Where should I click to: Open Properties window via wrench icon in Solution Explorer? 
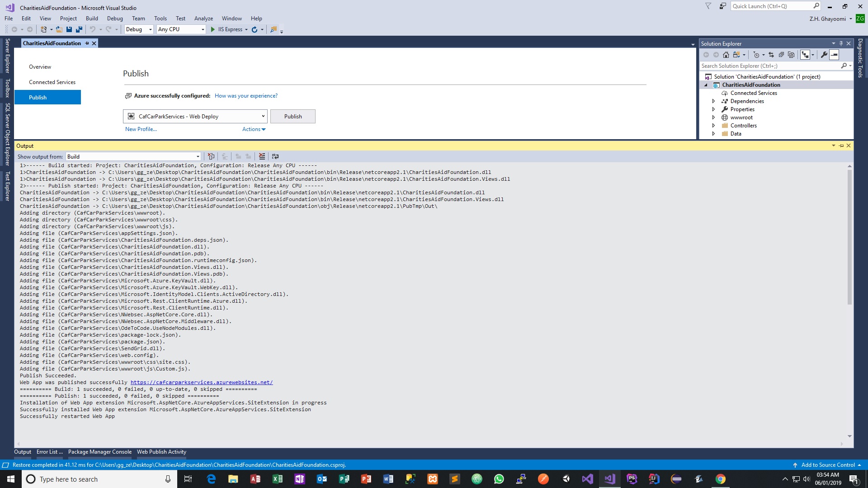coord(824,54)
